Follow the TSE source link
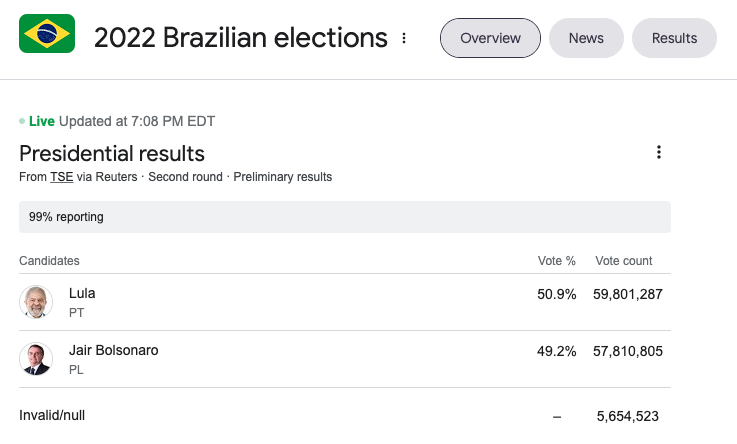The width and height of the screenshot is (737, 444). pos(62,177)
